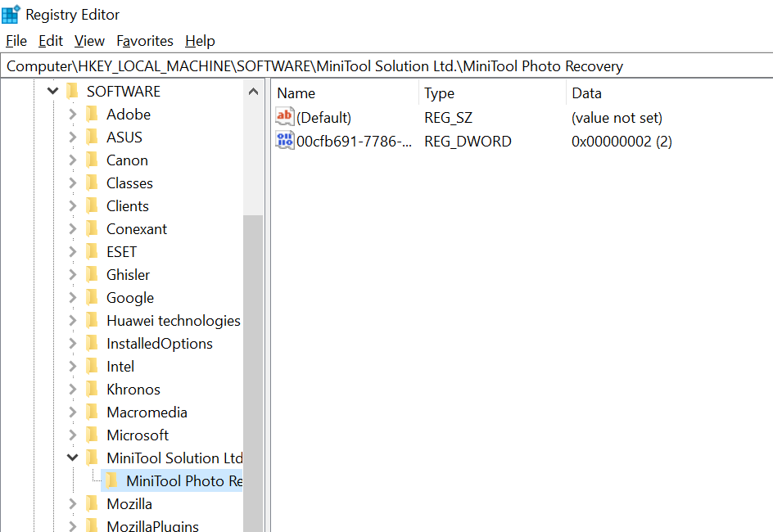The height and width of the screenshot is (532, 773).
Task: Open the Favorites menu
Action: 145,41
